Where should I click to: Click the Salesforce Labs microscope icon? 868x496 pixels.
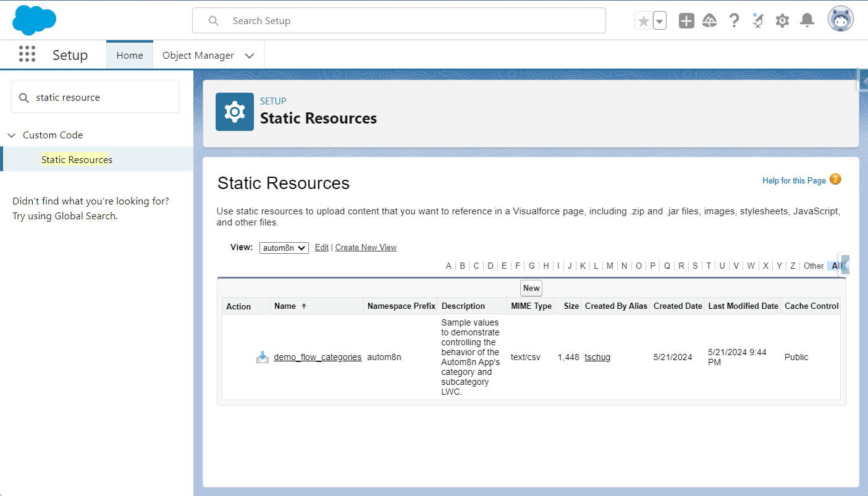758,21
